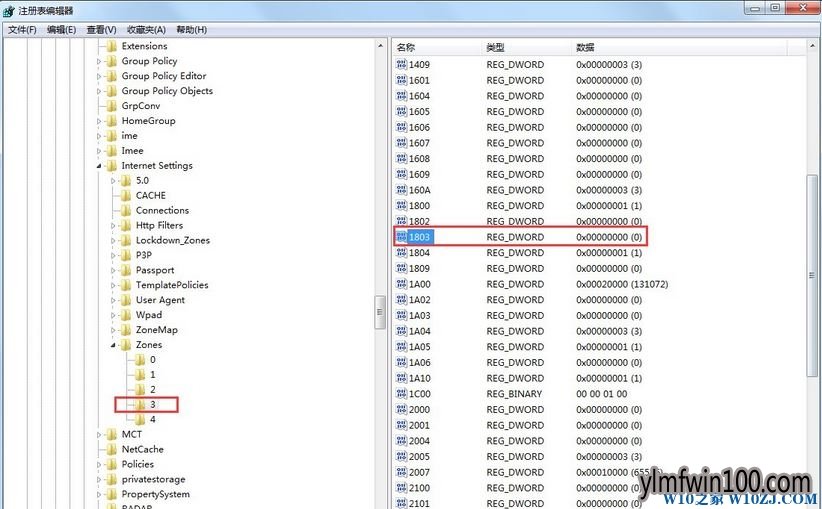Select the value named 1804

pyautogui.click(x=419, y=253)
